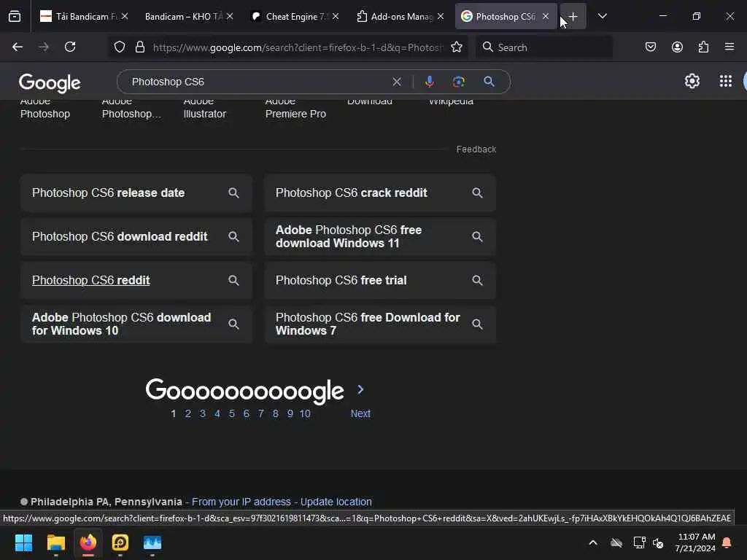
Task: Open tracking protection shield icon
Action: tap(120, 47)
